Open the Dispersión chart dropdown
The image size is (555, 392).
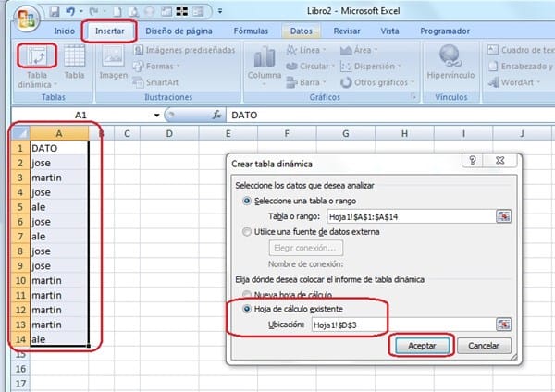coord(371,67)
